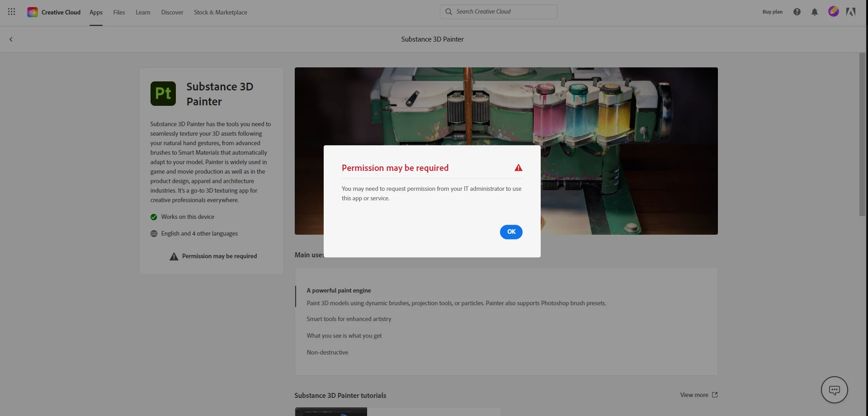Click the Works on this device text

point(188,217)
